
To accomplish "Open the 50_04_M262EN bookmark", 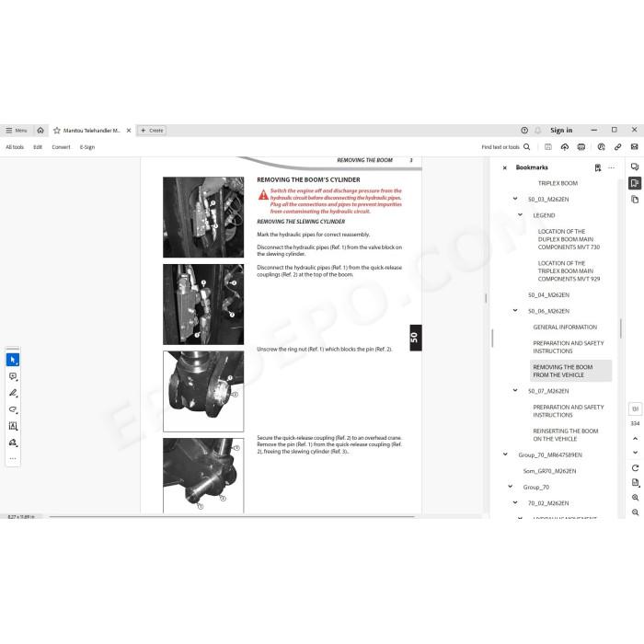I will [548, 295].
